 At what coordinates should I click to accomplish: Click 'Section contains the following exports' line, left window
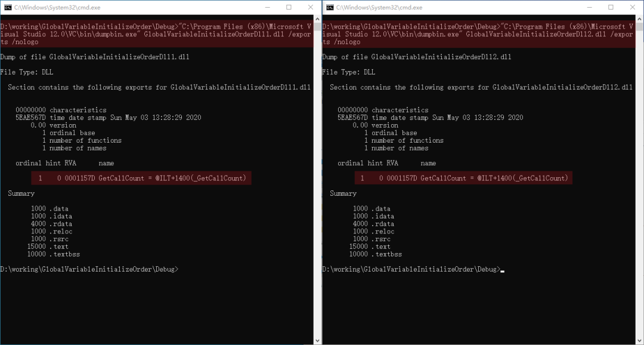[x=159, y=88]
